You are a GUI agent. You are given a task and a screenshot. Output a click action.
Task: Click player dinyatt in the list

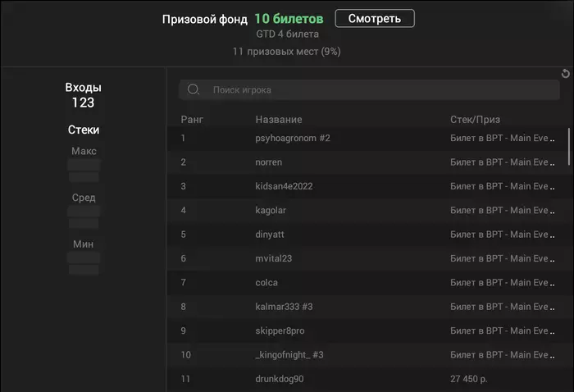(x=270, y=235)
